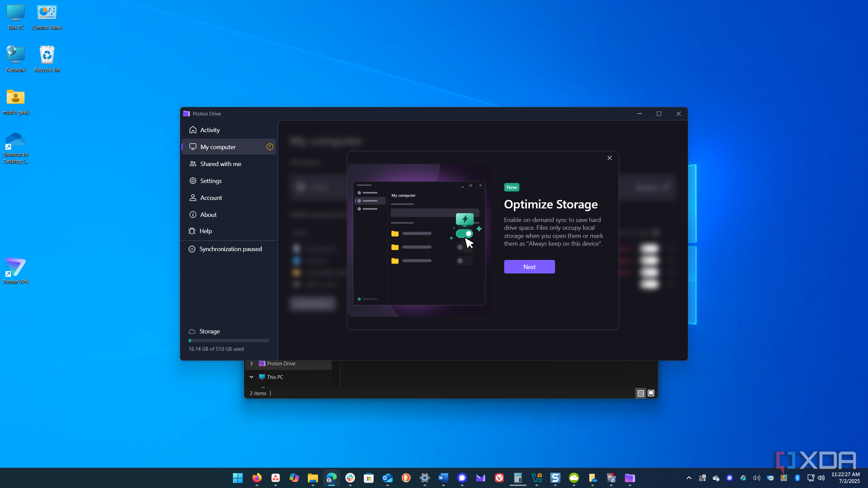The width and height of the screenshot is (868, 488).
Task: Click the warning icon beside My computer
Action: pos(270,147)
